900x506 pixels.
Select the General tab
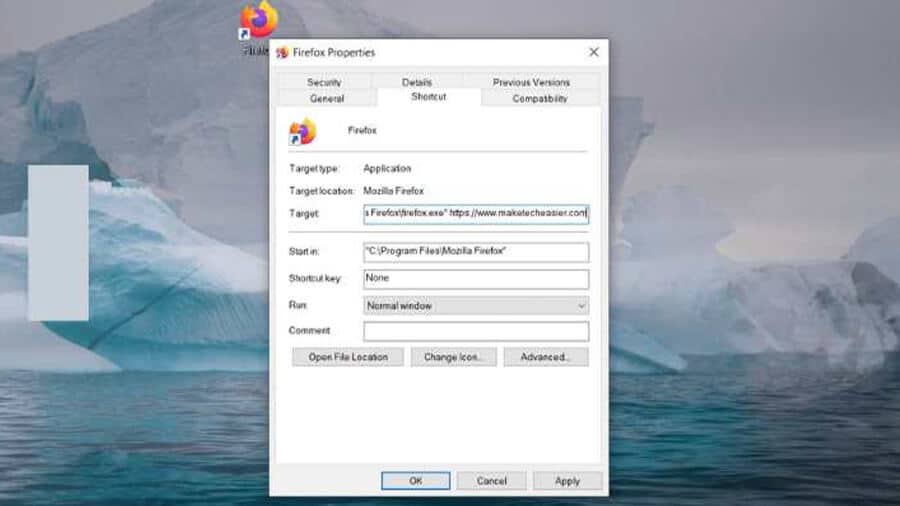point(327,98)
